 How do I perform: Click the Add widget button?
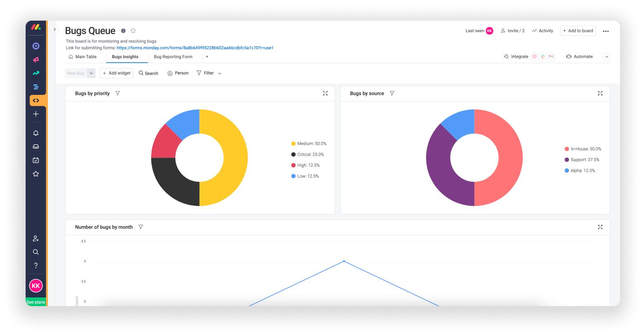[116, 73]
